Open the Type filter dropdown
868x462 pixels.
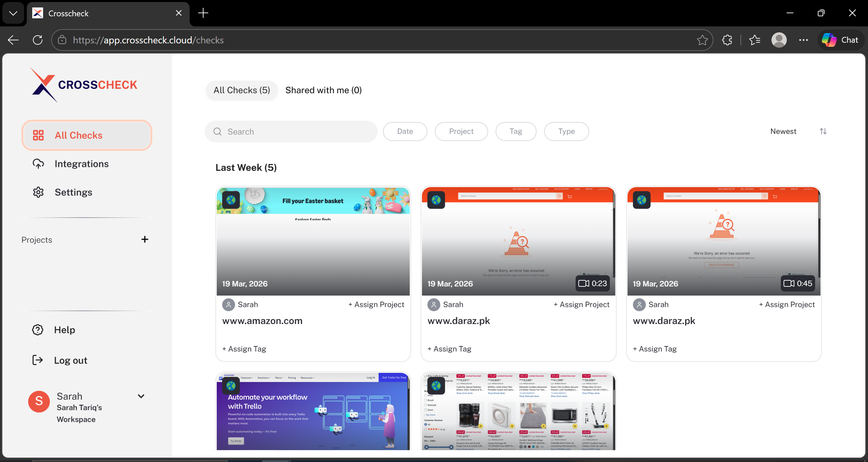[566, 131]
